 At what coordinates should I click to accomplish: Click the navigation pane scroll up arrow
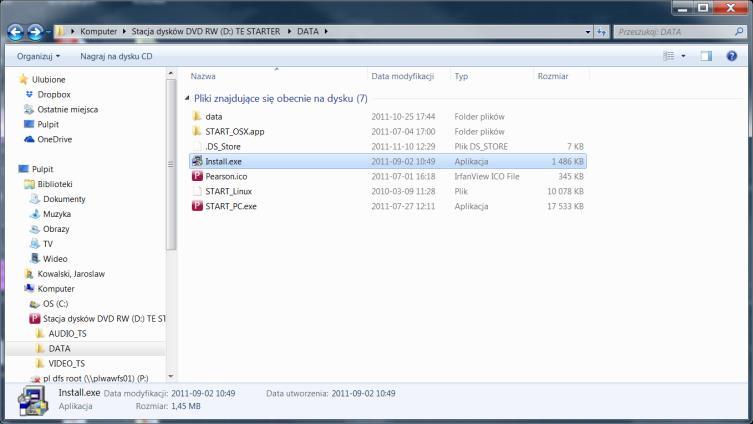point(171,73)
